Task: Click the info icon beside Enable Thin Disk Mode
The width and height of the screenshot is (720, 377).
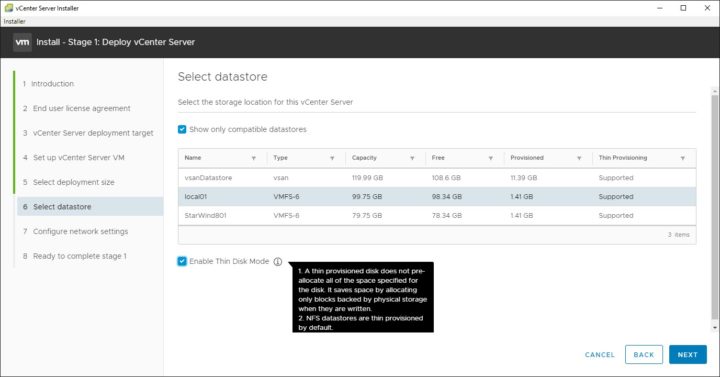Action: click(278, 261)
